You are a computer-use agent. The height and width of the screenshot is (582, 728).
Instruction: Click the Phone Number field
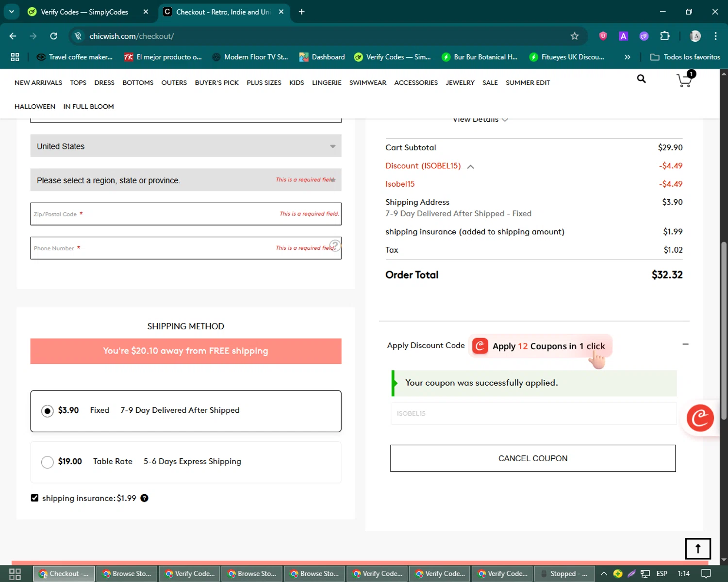pos(186,248)
